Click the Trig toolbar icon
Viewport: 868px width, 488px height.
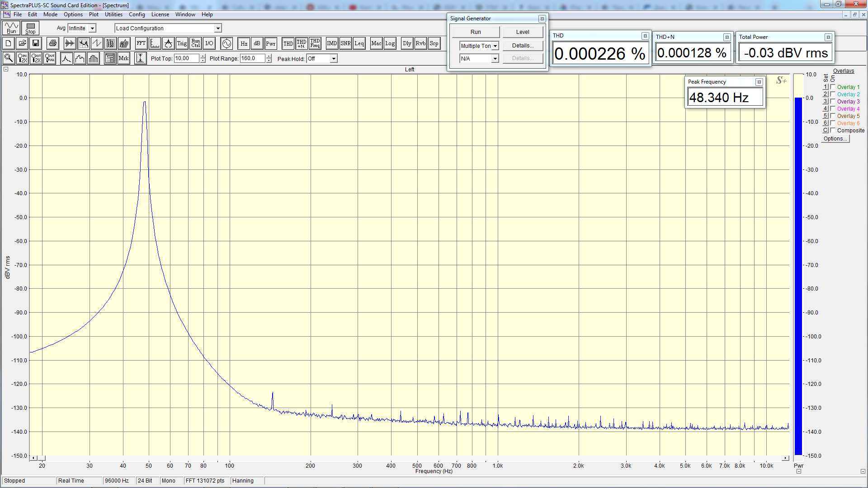pos(182,43)
